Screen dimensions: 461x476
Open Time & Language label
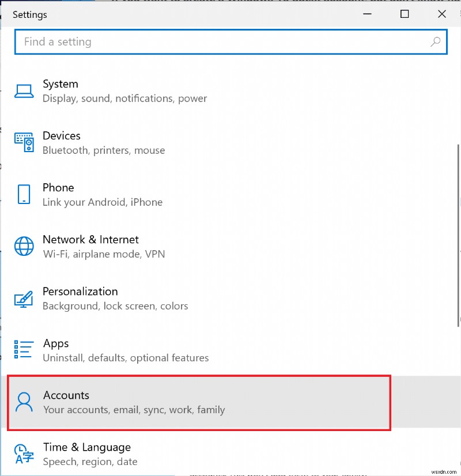pyautogui.click(x=86, y=447)
